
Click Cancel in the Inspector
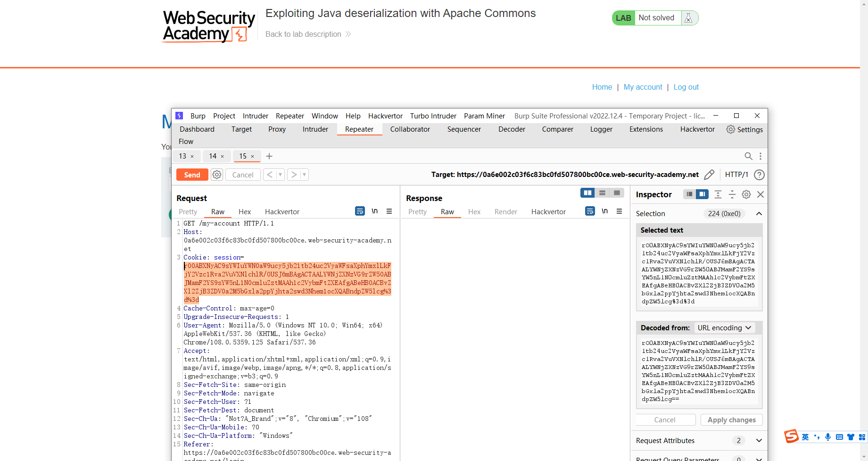(x=665, y=419)
